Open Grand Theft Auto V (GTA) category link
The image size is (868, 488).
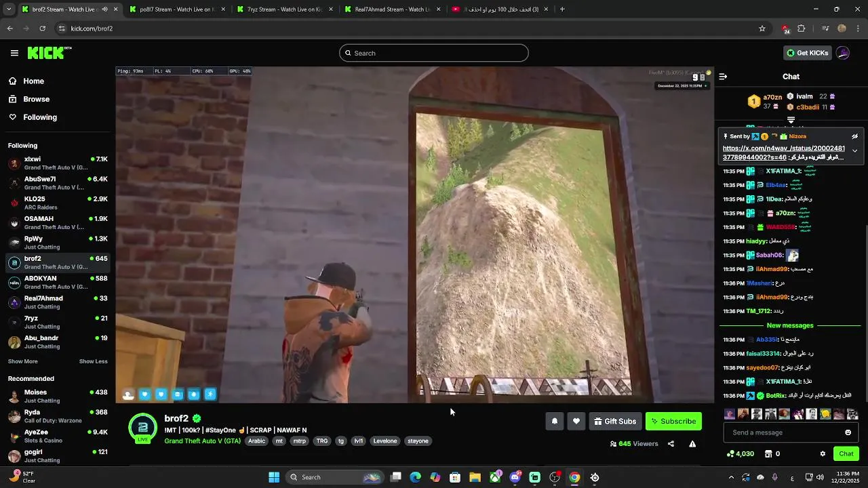(x=202, y=441)
